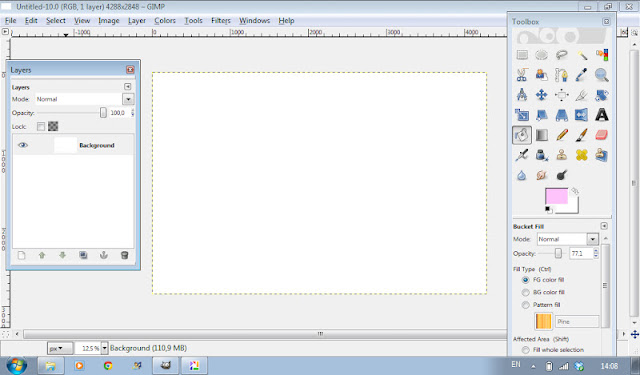Select the Color Picker tool
640x375 pixels.
(582, 75)
